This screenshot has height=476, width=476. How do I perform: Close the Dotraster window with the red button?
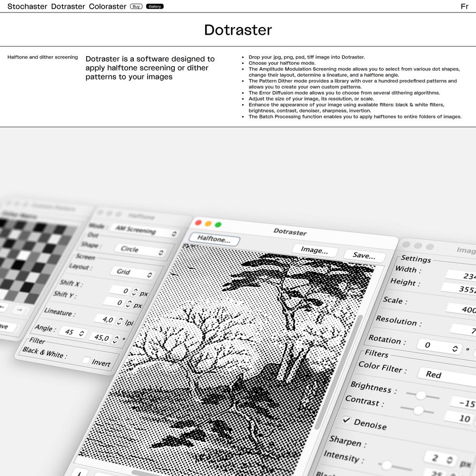click(198, 223)
